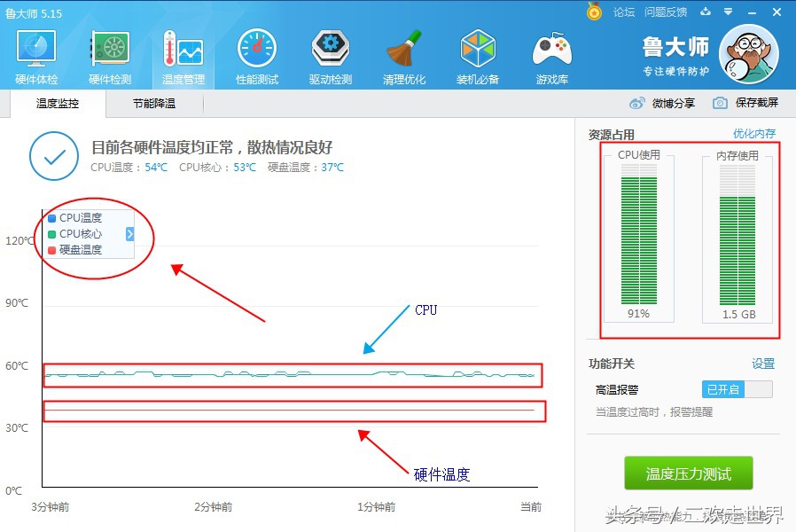Switch to the 温度监控 tab
This screenshot has width=796, height=532.
[58, 104]
